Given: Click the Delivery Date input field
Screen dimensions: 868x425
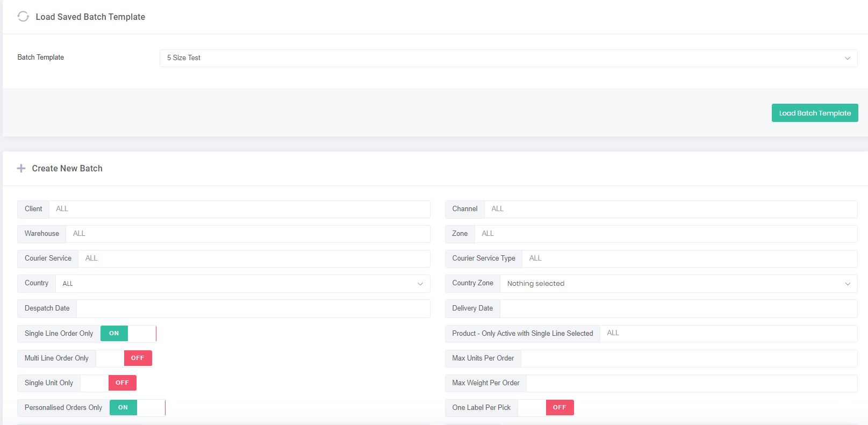Looking at the screenshot, I should pos(679,308).
